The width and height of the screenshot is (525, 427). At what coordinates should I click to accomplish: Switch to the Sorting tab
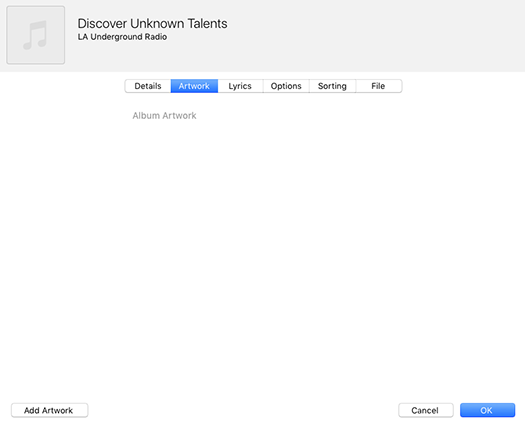tap(332, 86)
